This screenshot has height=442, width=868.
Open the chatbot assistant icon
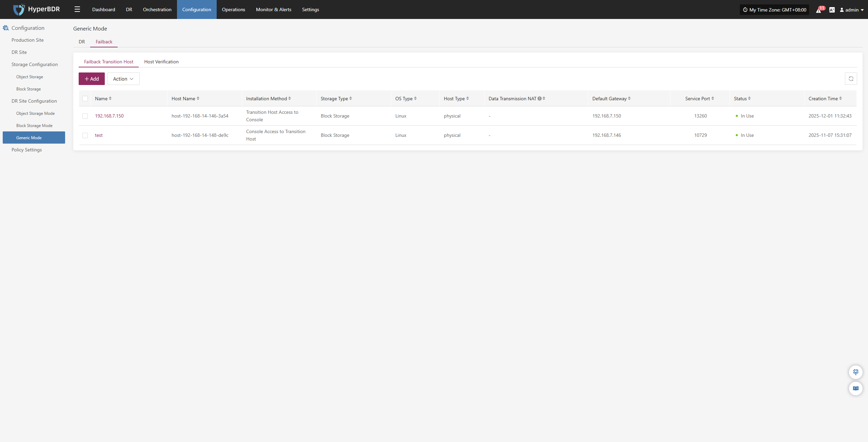855,372
